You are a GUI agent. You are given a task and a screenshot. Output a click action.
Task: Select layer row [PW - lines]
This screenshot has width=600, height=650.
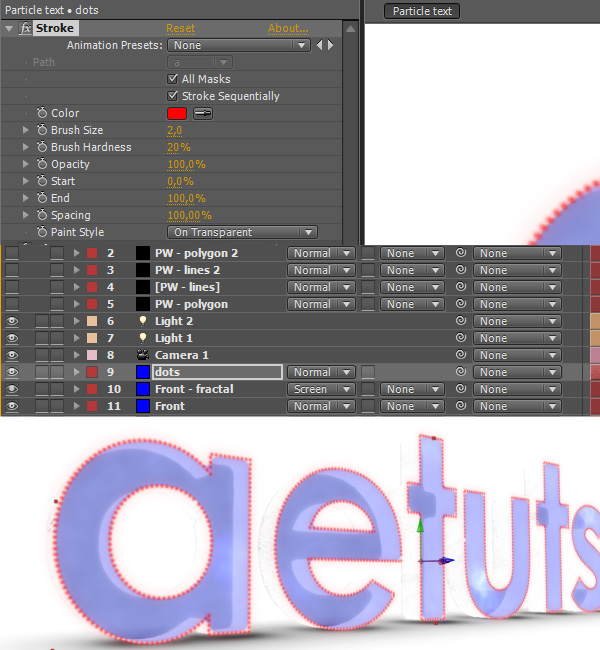point(187,287)
